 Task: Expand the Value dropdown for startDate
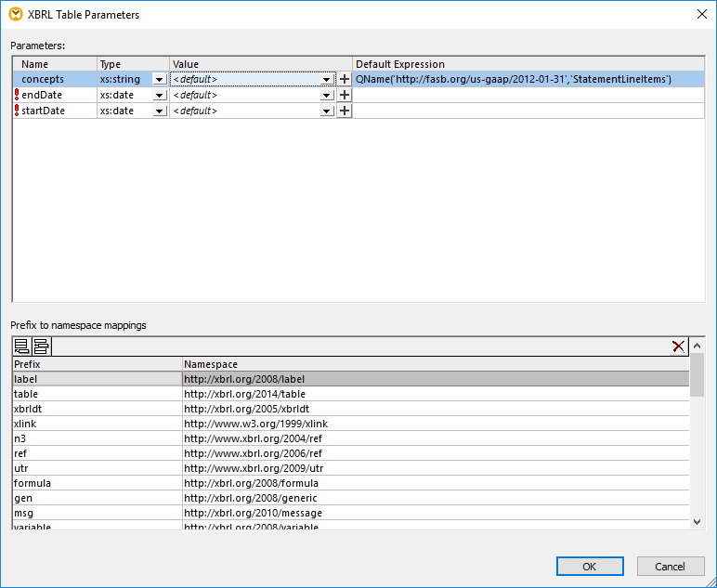[327, 111]
